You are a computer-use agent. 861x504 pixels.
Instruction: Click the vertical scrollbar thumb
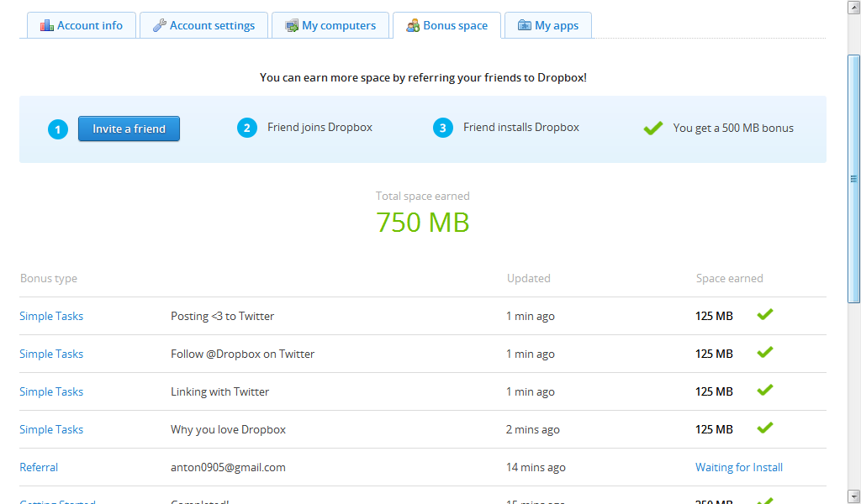pyautogui.click(x=853, y=178)
